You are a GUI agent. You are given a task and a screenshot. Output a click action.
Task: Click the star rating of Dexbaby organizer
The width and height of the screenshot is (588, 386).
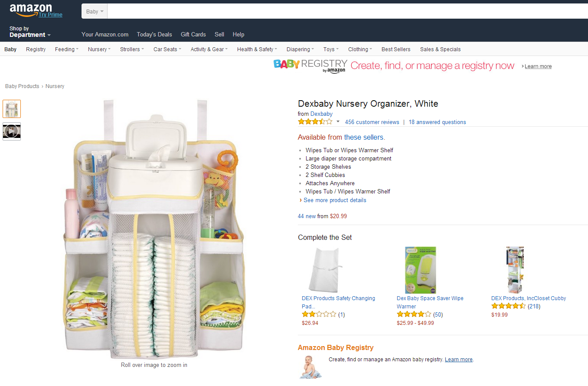[315, 122]
